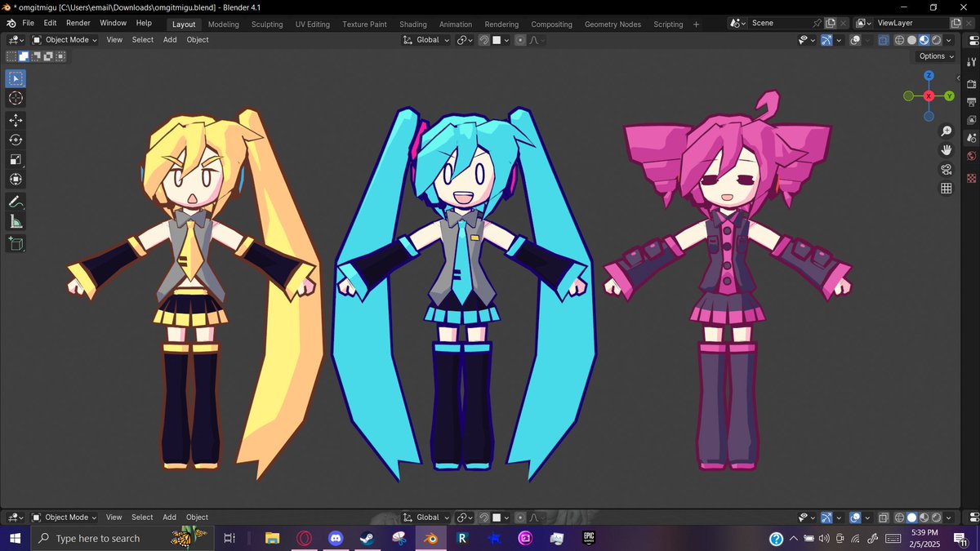Select the Add Cube tool

click(16, 243)
